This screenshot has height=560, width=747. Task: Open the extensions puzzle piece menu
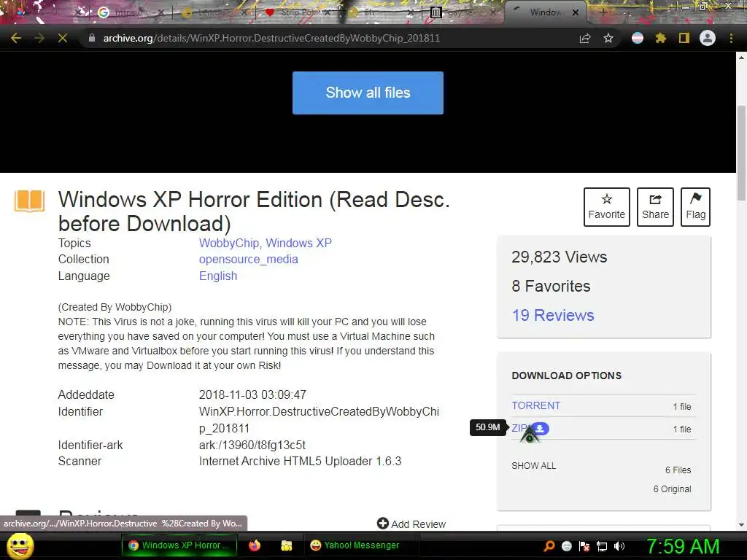click(661, 38)
